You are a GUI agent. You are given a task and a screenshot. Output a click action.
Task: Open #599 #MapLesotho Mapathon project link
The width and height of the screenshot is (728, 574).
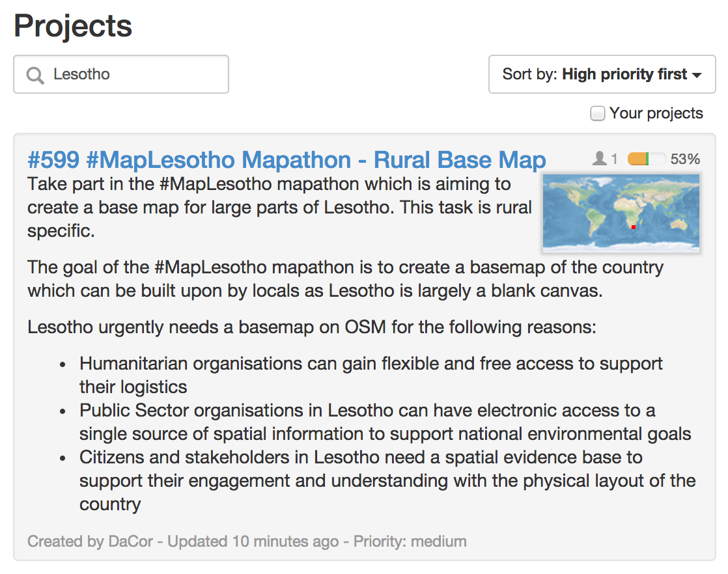(287, 160)
